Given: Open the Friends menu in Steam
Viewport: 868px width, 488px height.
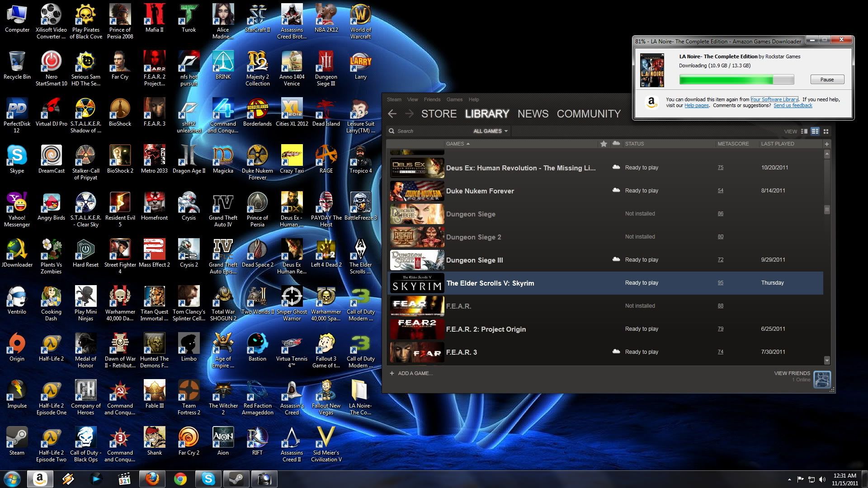Looking at the screenshot, I should tap(432, 99).
